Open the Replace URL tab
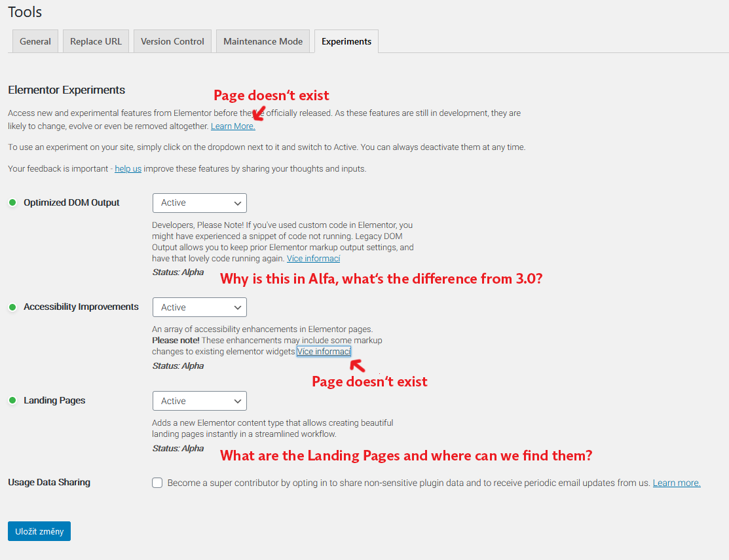Screen dimensions: 729x560 point(96,41)
